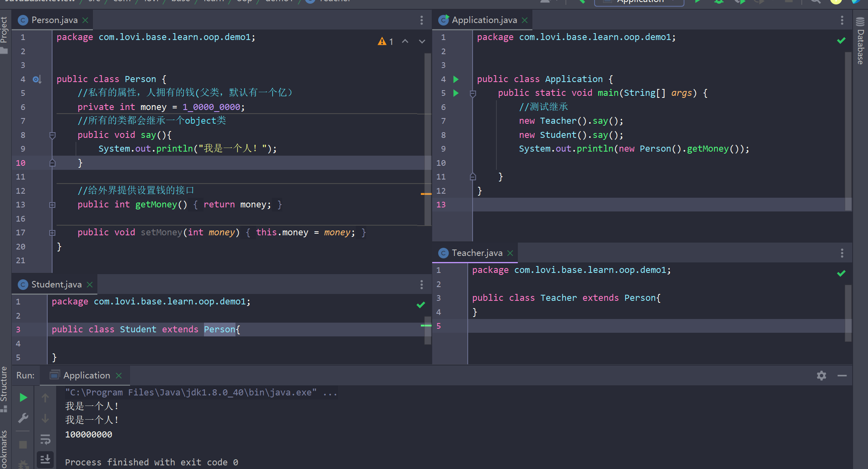
Task: Click the Person class inheritors gutter icon
Action: (37, 79)
